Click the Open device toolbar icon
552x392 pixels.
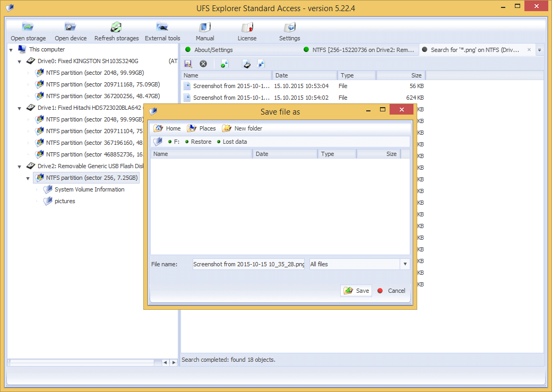[71, 27]
